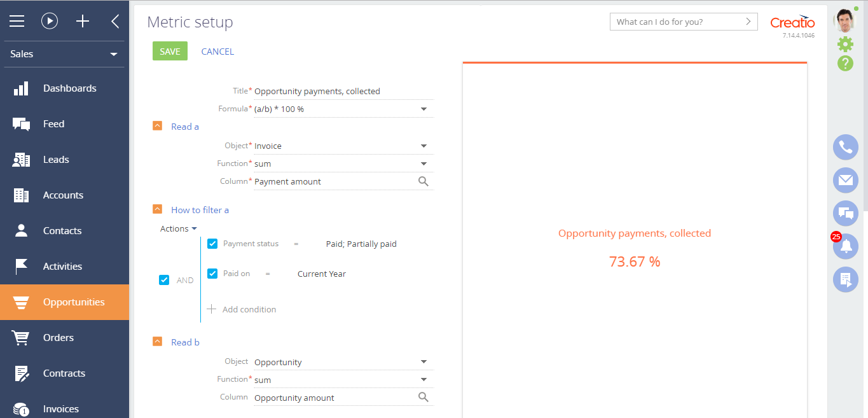Click the run process play icon

click(50, 21)
